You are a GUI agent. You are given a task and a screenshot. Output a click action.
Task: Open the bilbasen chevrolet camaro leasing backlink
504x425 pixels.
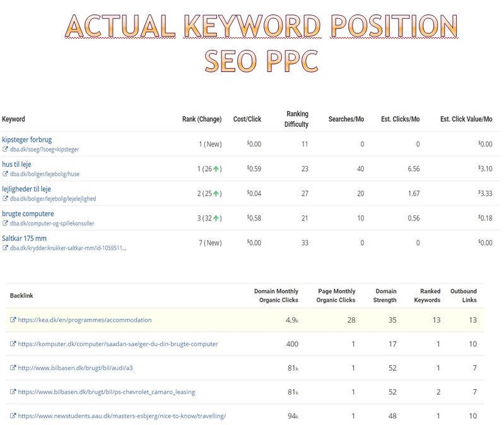[106, 392]
